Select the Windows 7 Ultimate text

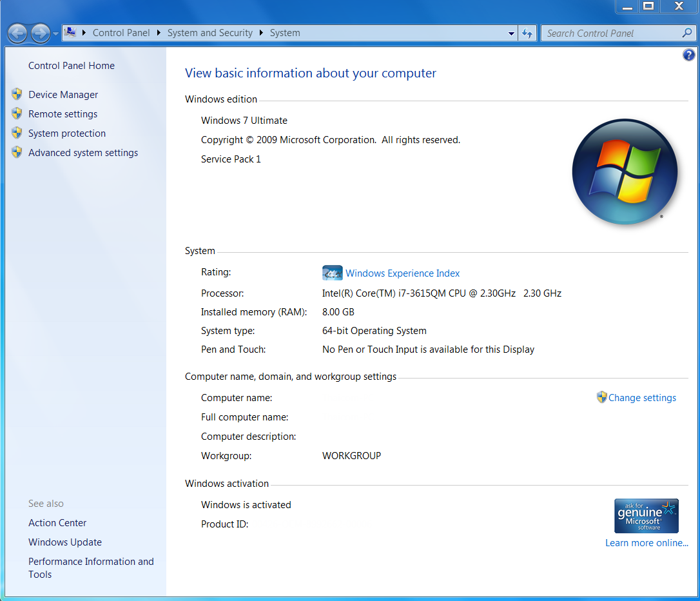pyautogui.click(x=244, y=121)
